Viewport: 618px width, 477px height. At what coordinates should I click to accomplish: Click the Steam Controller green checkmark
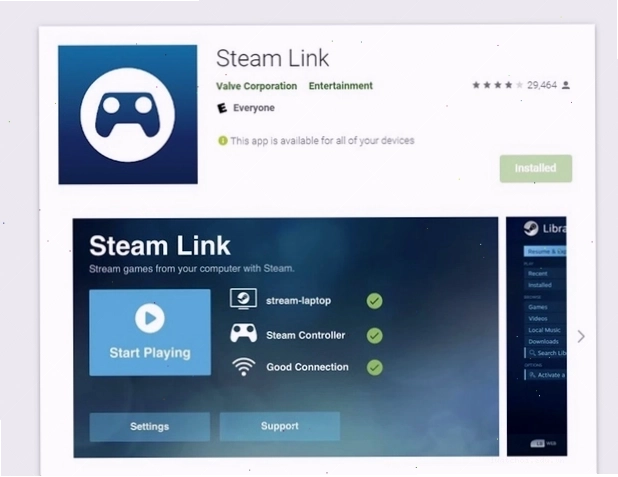click(374, 336)
